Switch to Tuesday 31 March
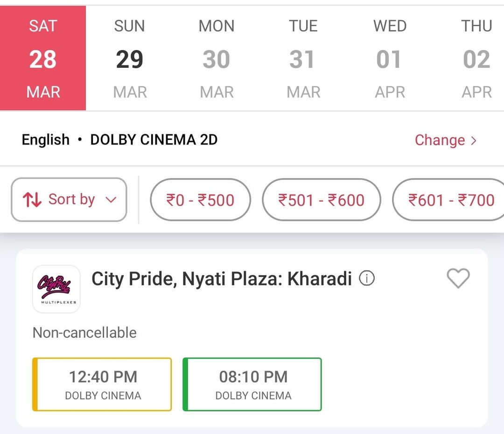 pos(303,58)
